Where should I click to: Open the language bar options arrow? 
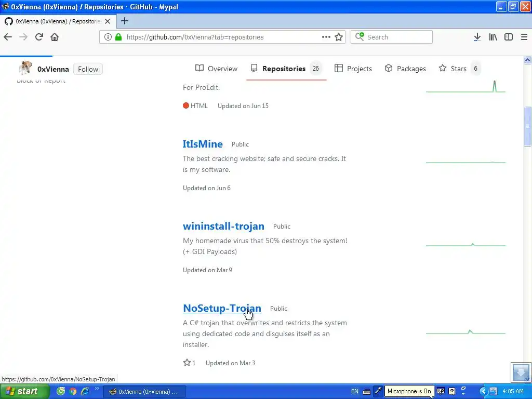point(463,394)
